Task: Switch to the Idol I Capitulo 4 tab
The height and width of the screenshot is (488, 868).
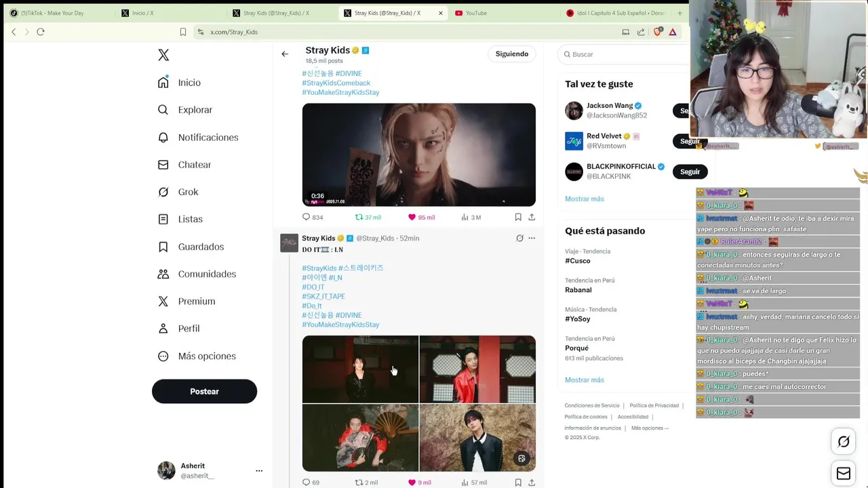Action: [616, 13]
